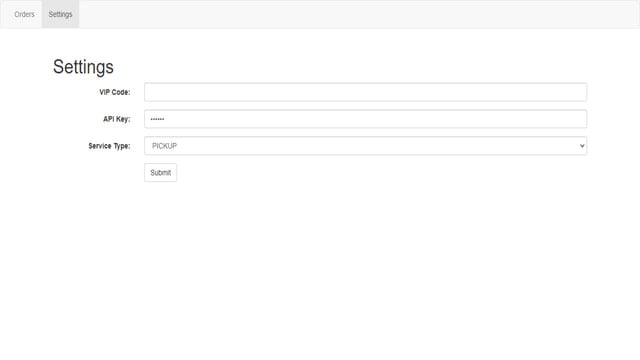Image resolution: width=640 pixels, height=360 pixels.
Task: Click inside the API Key field
Action: click(365, 119)
